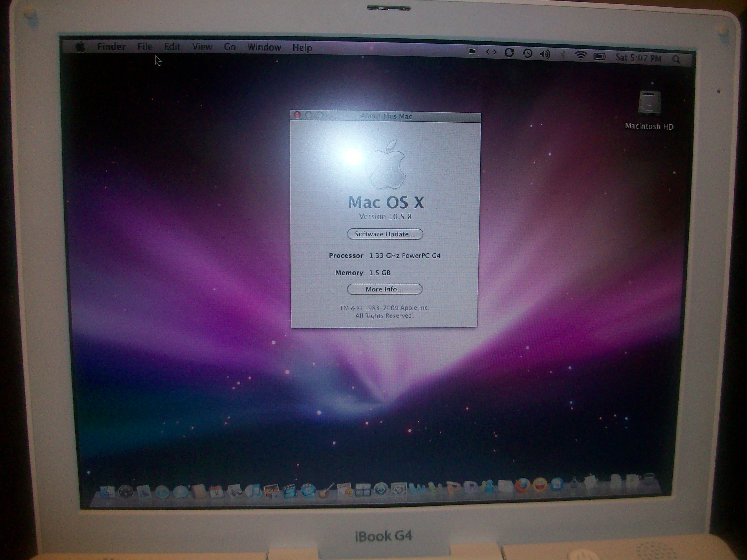The width and height of the screenshot is (747, 560).
Task: Open Spotlight search magnifier
Action: tap(676, 59)
